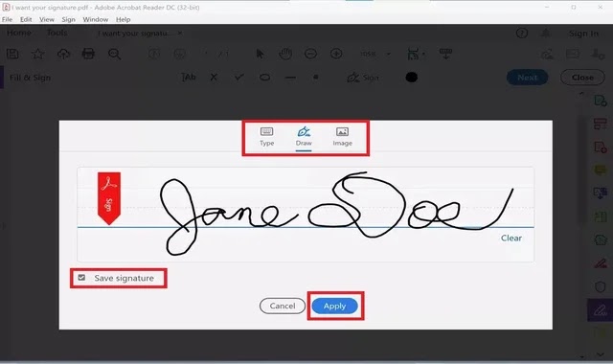
Task: Choose the Checkmark tool
Action: pyautogui.click(x=239, y=78)
